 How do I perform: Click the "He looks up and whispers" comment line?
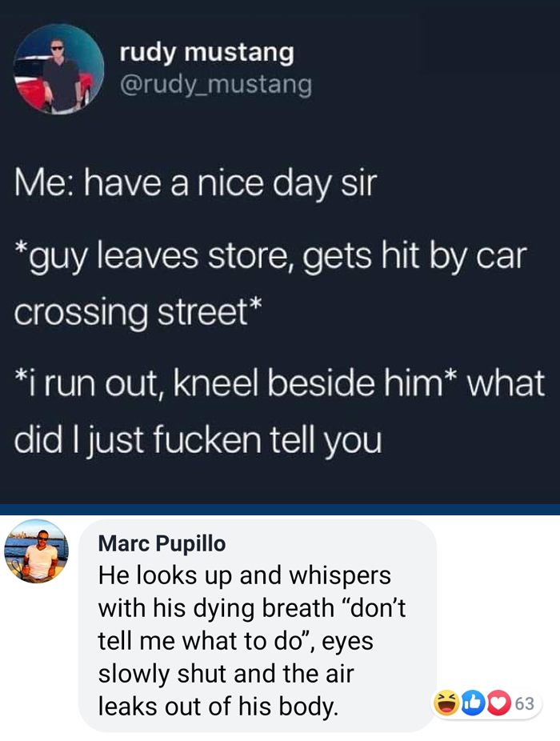click(244, 575)
